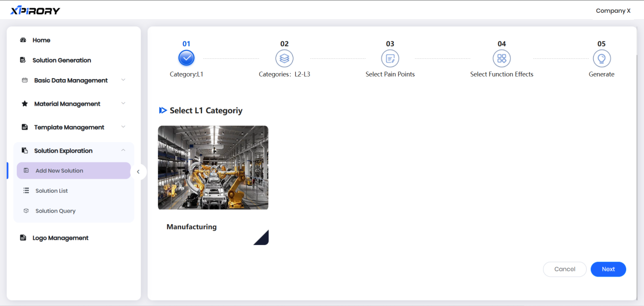The height and width of the screenshot is (306, 644).
Task: Expand the Basic Data Management menu
Action: pyautogui.click(x=123, y=80)
